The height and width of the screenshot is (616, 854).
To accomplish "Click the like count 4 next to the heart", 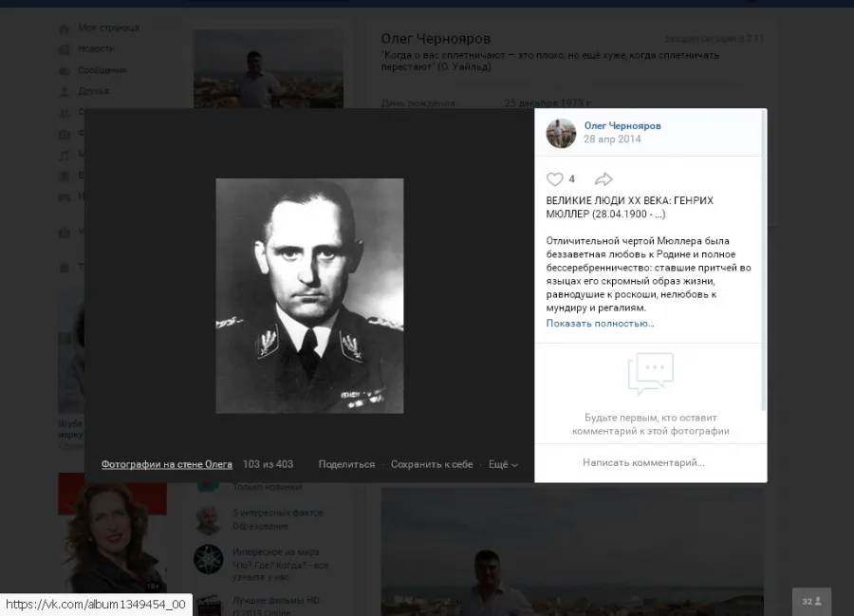I will pos(572,179).
